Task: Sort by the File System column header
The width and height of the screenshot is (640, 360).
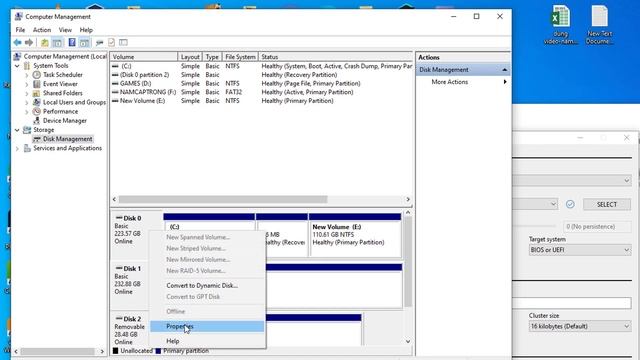Action: [240, 57]
